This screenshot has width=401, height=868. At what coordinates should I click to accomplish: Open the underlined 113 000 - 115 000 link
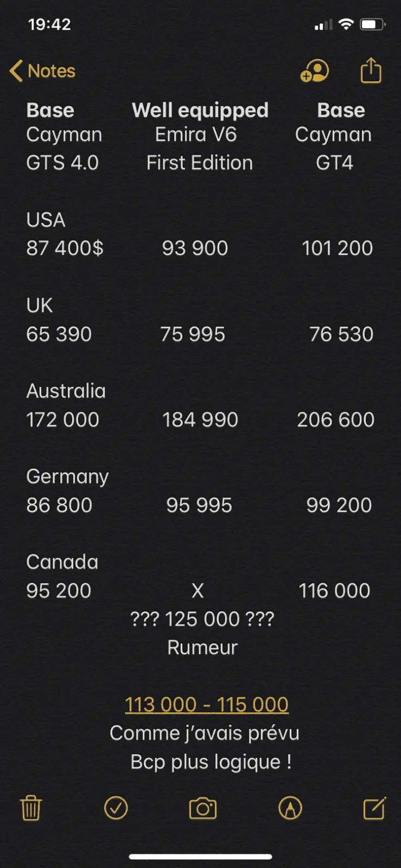207,704
